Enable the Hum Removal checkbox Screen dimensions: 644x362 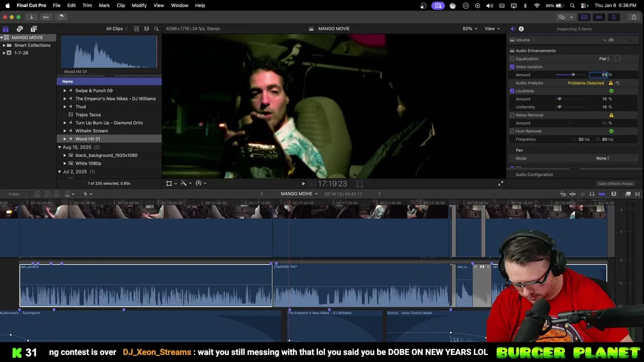[x=512, y=131]
